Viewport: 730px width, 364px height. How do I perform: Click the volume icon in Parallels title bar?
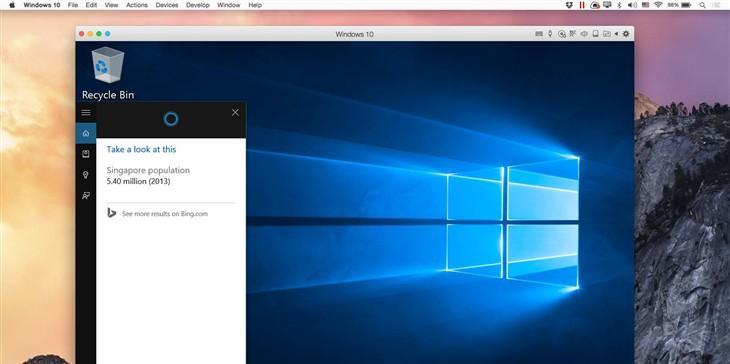point(584,34)
